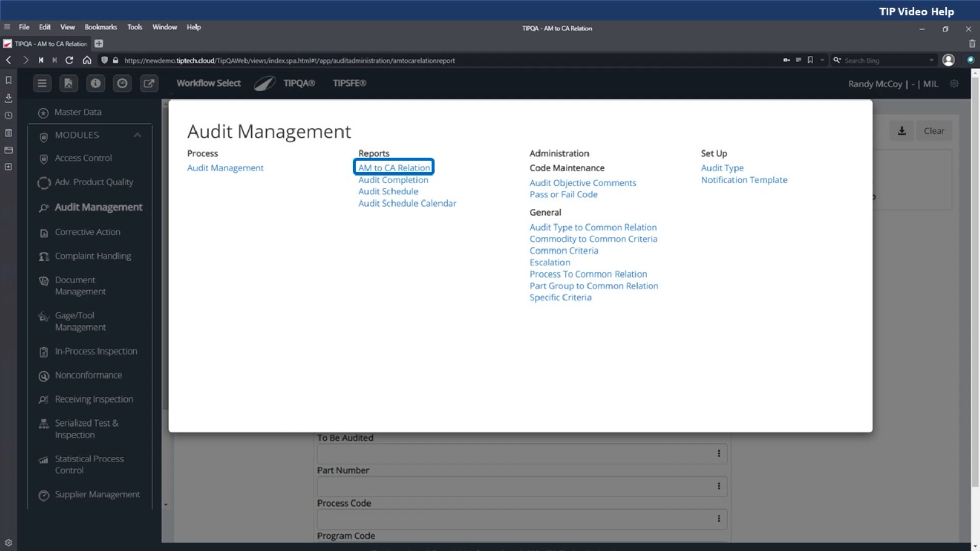Select Nonconformance in the modules sidebar
980x551 pixels.
[88, 375]
